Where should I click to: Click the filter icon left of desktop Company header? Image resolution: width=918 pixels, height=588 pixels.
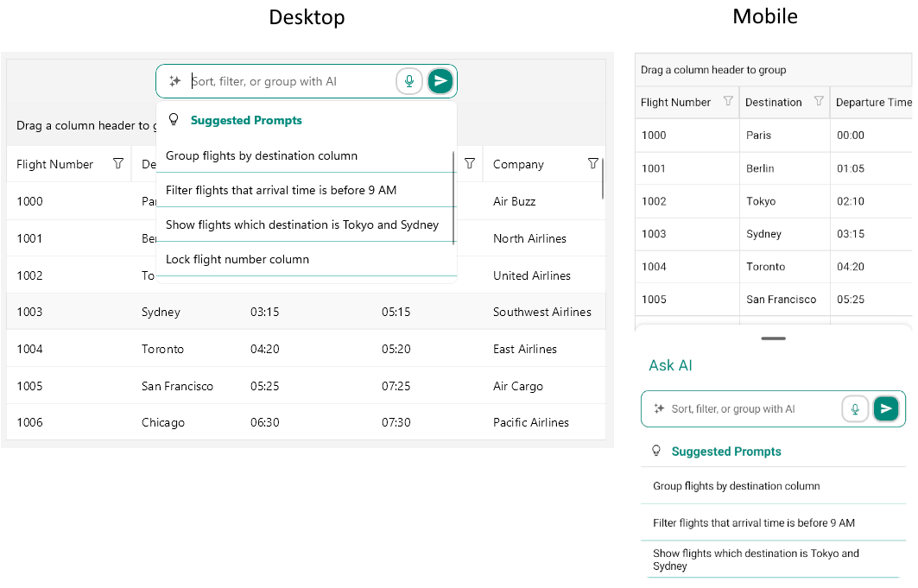click(470, 164)
